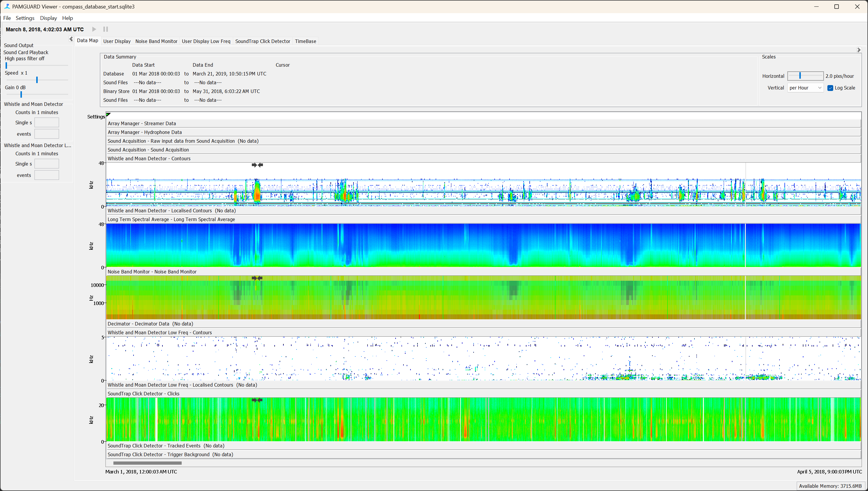
Task: Click Whistle and Moan Detector - Contours header
Action: coord(484,159)
